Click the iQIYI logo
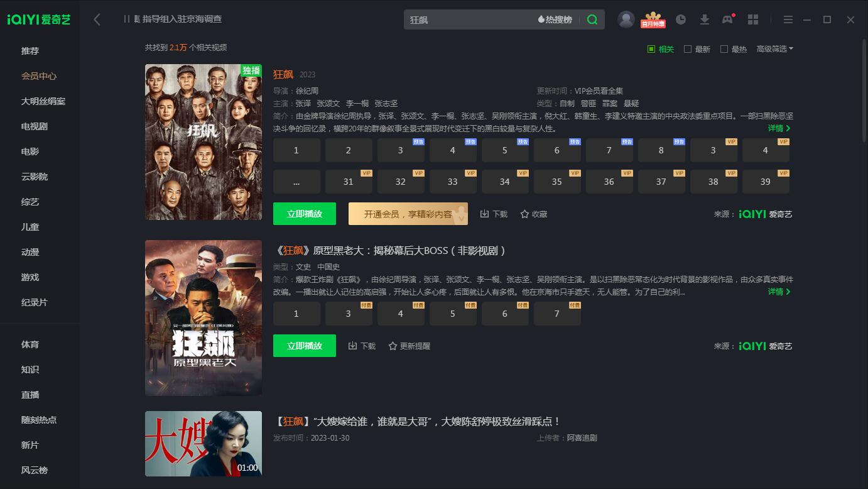Viewport: 868px width, 489px height. [39, 19]
